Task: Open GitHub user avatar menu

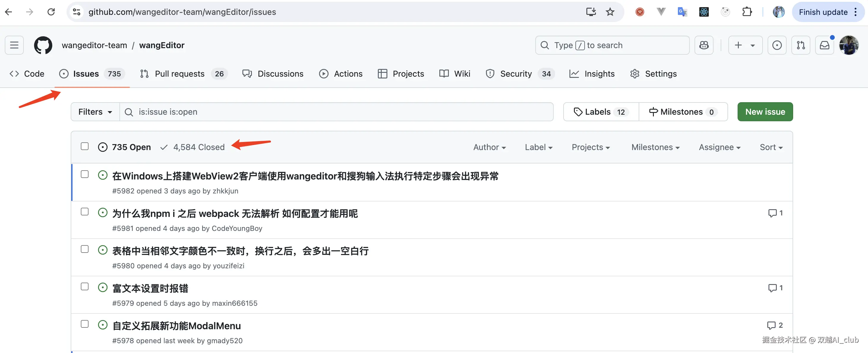Action: pos(848,45)
